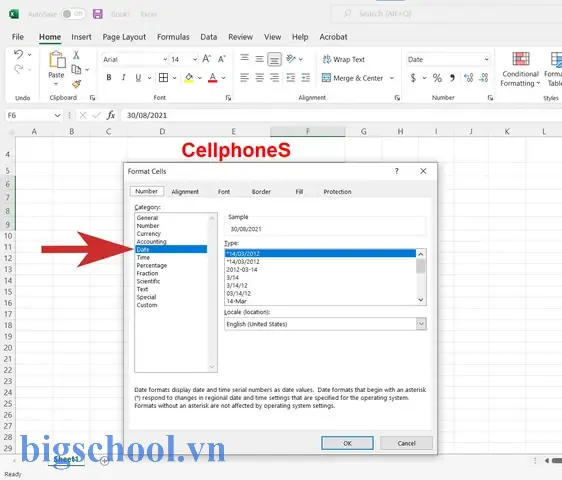Open the font size 14 dropdown
This screenshot has height=480, width=562.
click(x=195, y=59)
